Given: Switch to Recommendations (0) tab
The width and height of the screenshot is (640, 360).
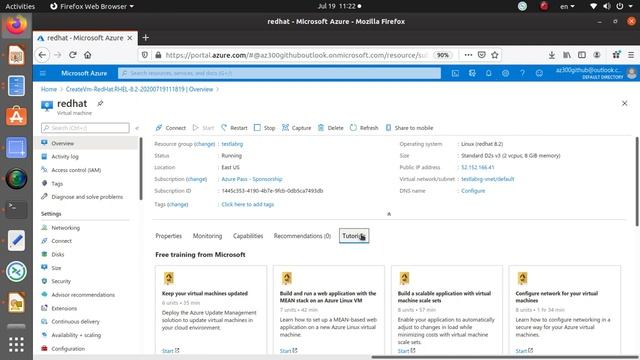Looking at the screenshot, I should 302,236.
